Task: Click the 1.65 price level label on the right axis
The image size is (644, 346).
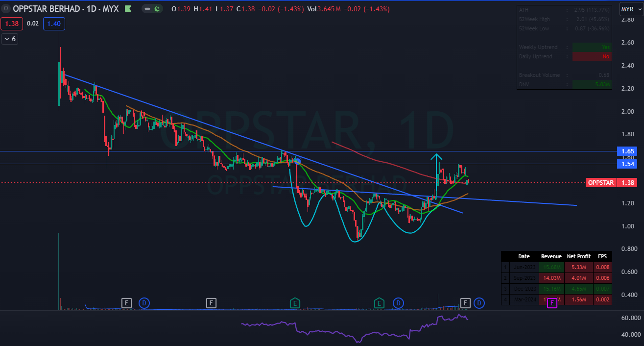Action: pos(627,151)
